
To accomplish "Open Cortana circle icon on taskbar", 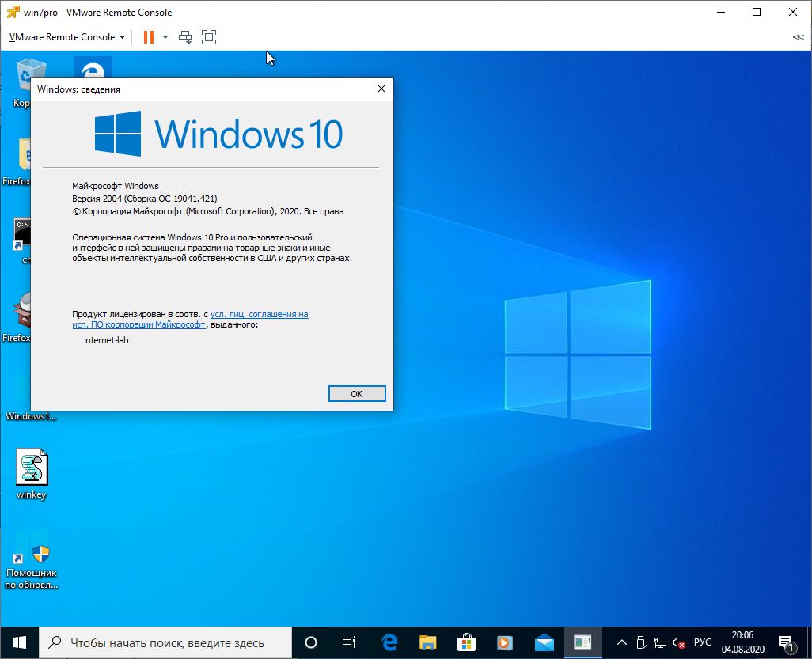I will (x=311, y=642).
